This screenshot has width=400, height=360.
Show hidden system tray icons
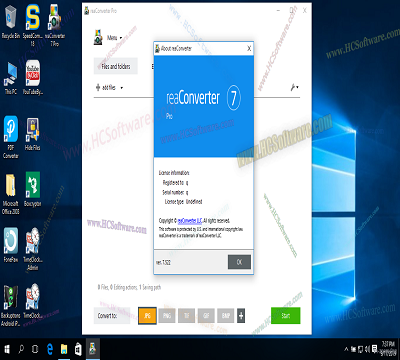point(346,349)
